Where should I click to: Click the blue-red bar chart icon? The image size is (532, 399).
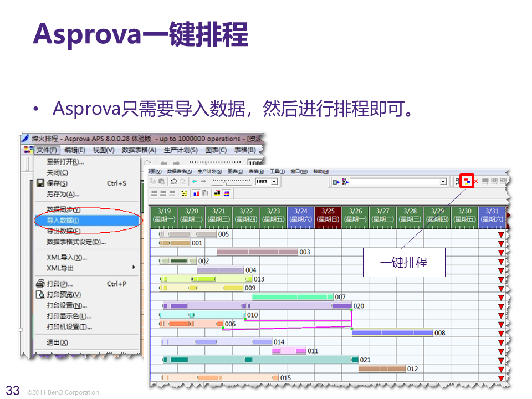click(196, 193)
